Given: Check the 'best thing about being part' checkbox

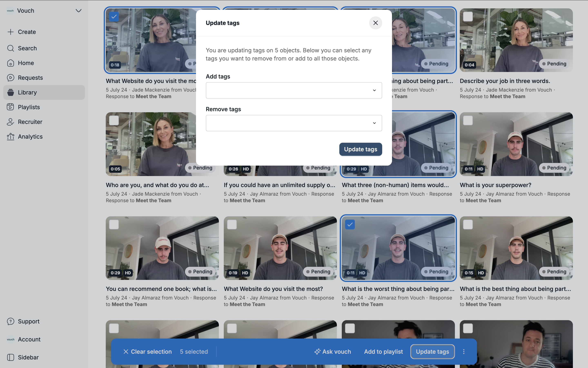Looking at the screenshot, I should pos(468,224).
